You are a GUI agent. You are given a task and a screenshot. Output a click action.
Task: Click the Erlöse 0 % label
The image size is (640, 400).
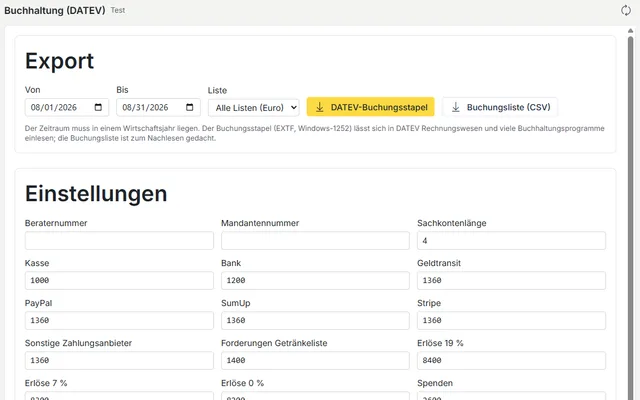pyautogui.click(x=242, y=383)
